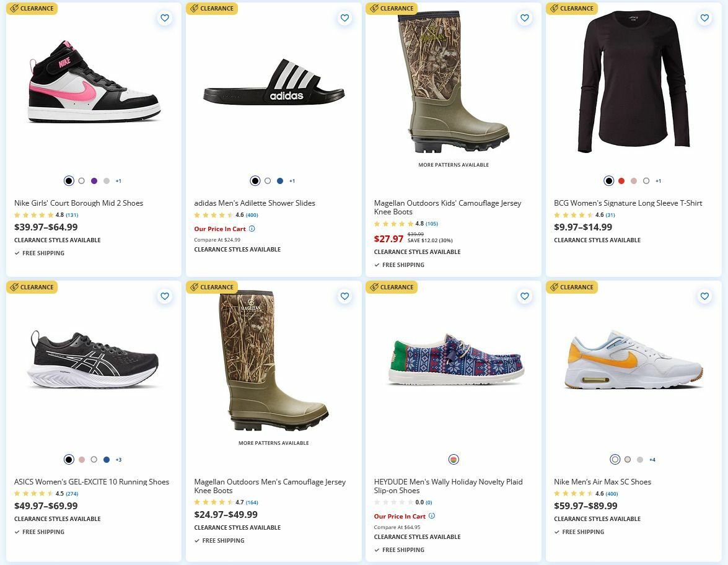This screenshot has height=565, width=728.
Task: Click the wishlist heart on the Nike Girls' shoes
Action: pos(165,18)
